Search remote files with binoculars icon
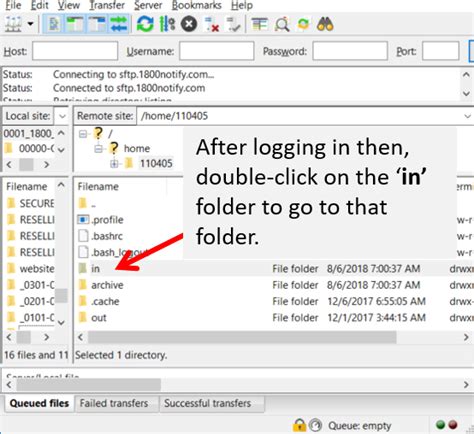 click(325, 24)
